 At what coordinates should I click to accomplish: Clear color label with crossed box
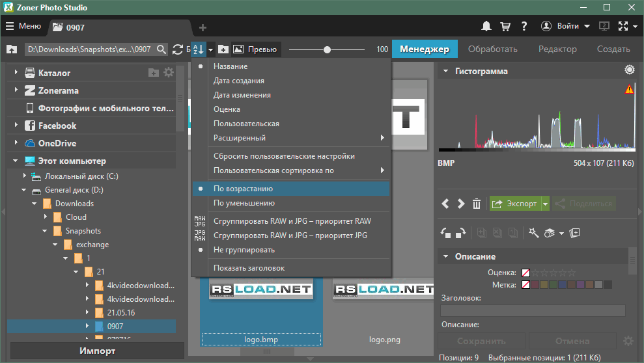[x=525, y=285]
